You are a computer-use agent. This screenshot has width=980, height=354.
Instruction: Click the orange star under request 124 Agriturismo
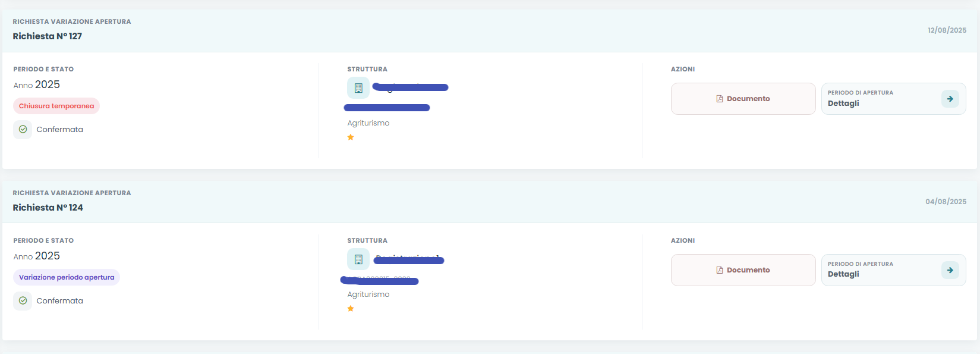pos(351,309)
